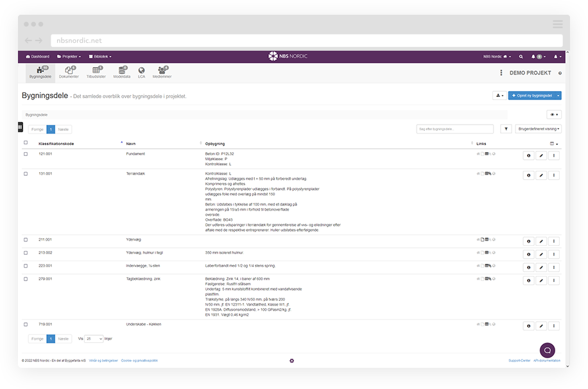Click the filter funnel icon button
The height and width of the screenshot is (389, 588).
pyautogui.click(x=506, y=129)
